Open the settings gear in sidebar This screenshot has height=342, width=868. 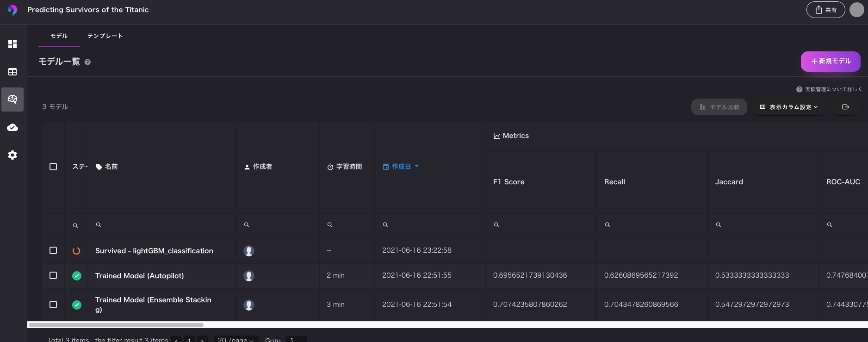click(x=12, y=155)
